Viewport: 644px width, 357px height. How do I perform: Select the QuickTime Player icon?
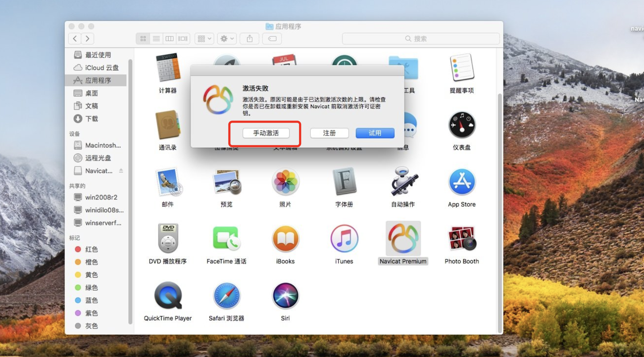coord(168,295)
